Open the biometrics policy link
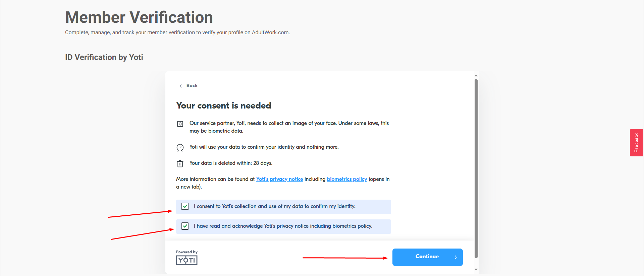 (347, 179)
